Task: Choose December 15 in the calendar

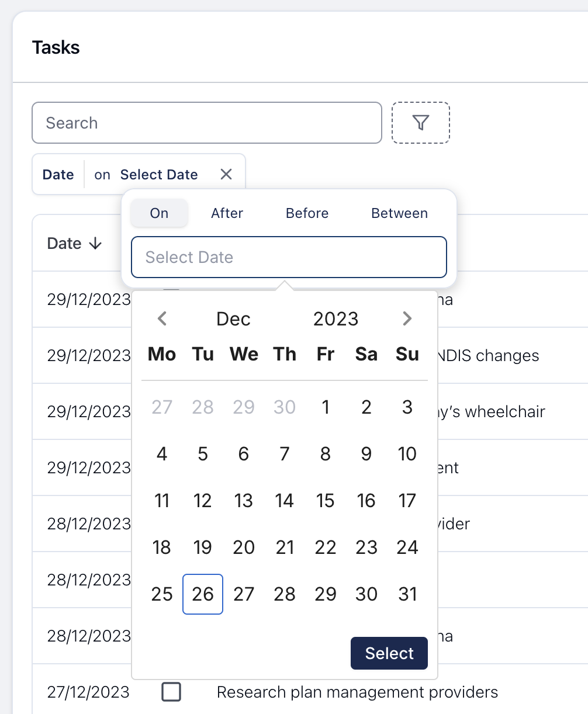Action: tap(326, 501)
